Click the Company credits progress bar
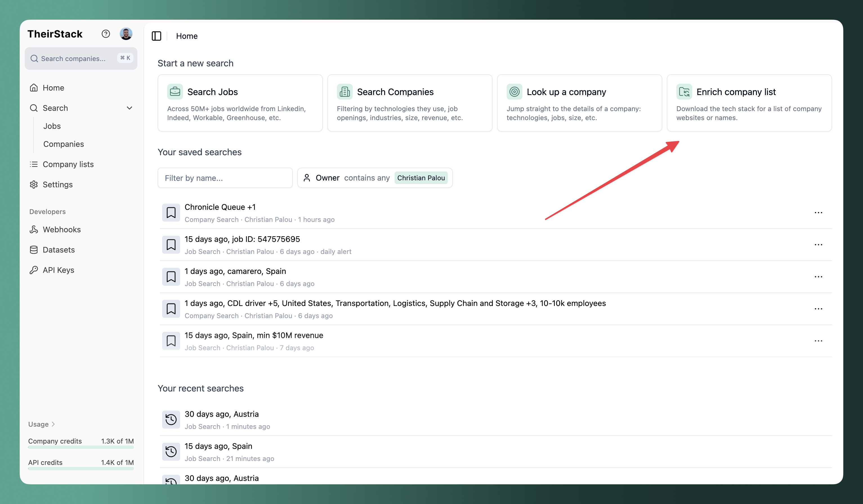Image resolution: width=863 pixels, height=504 pixels. pos(81,448)
